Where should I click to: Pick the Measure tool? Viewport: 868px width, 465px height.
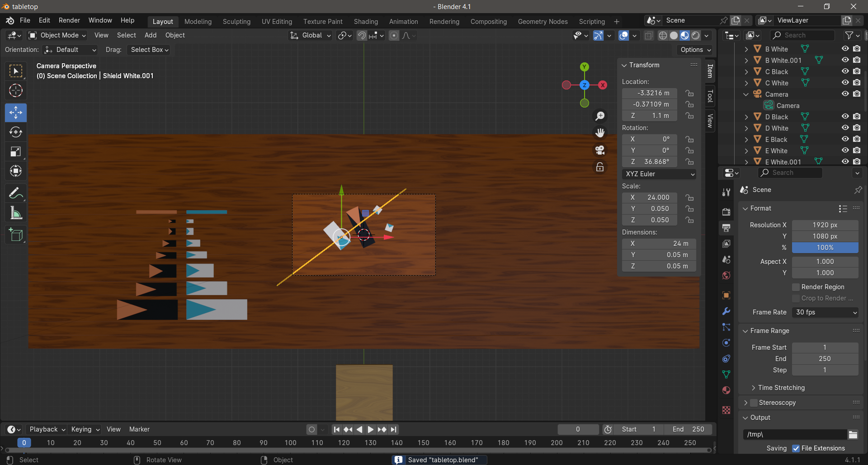[x=16, y=213]
